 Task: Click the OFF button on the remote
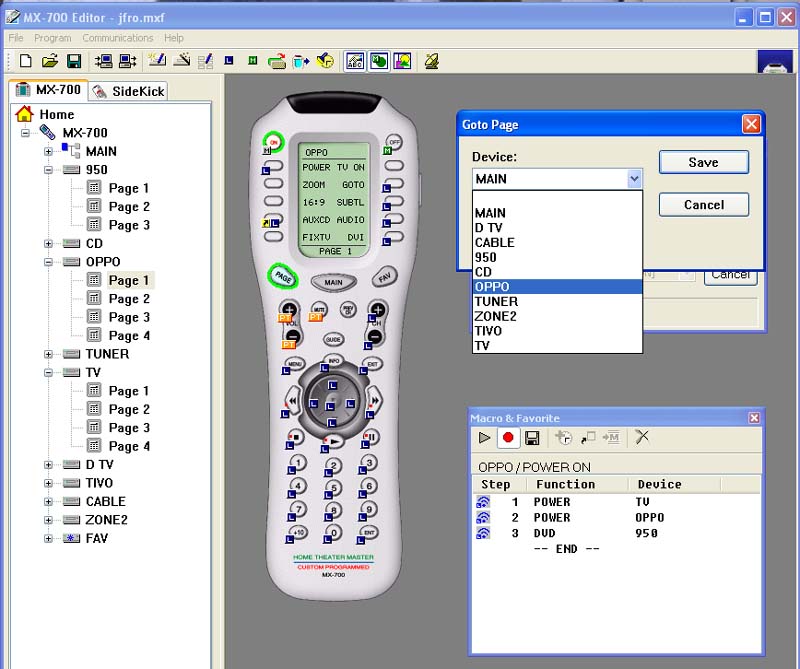(394, 141)
